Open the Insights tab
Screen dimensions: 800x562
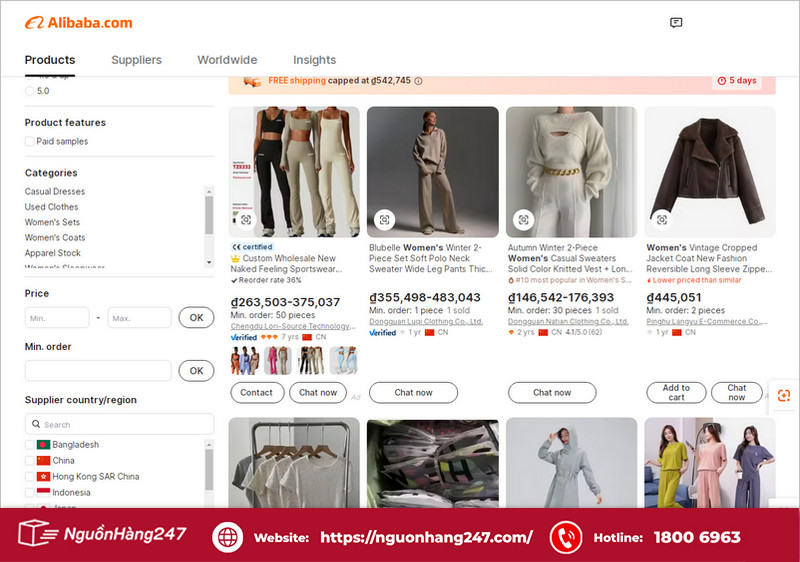314,60
